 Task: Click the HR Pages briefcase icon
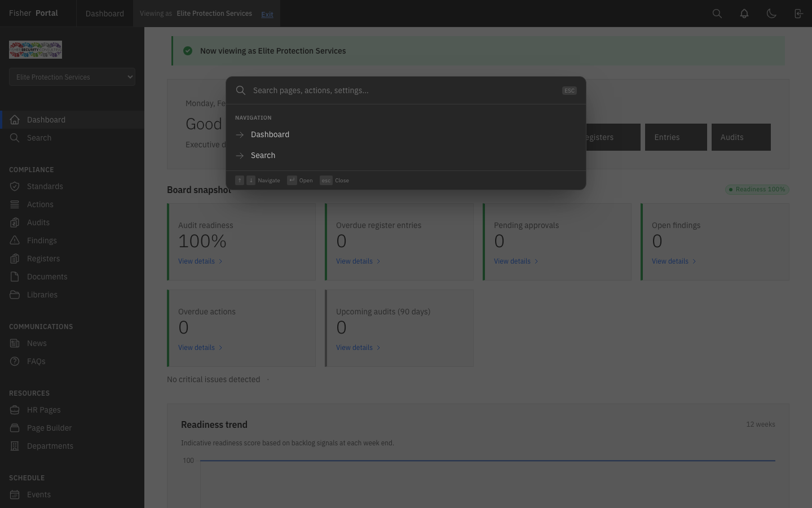[15, 410]
